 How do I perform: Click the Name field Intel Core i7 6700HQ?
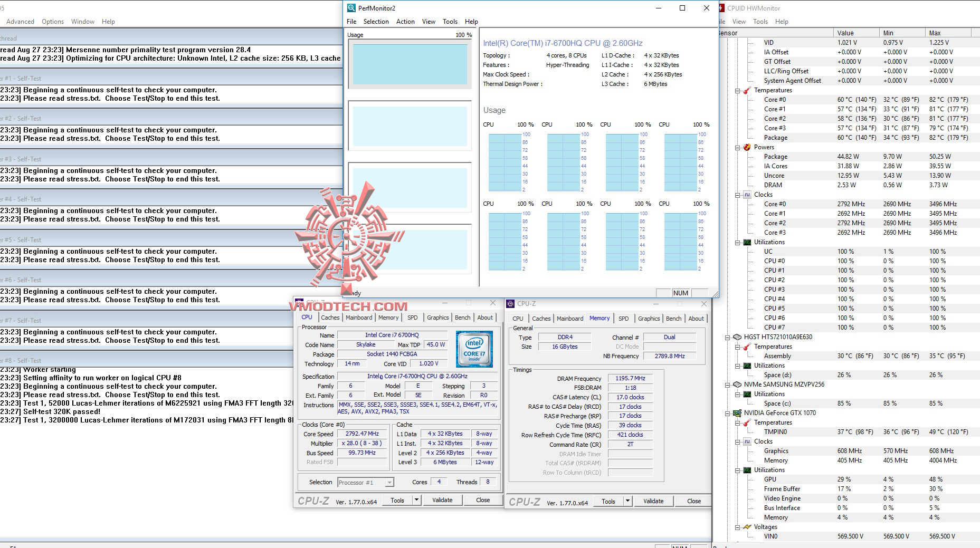[x=392, y=335]
